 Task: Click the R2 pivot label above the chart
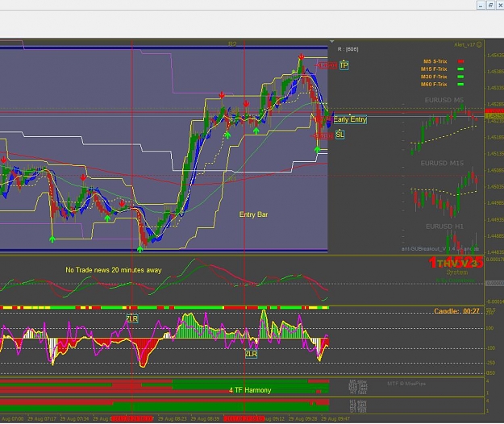click(x=232, y=44)
